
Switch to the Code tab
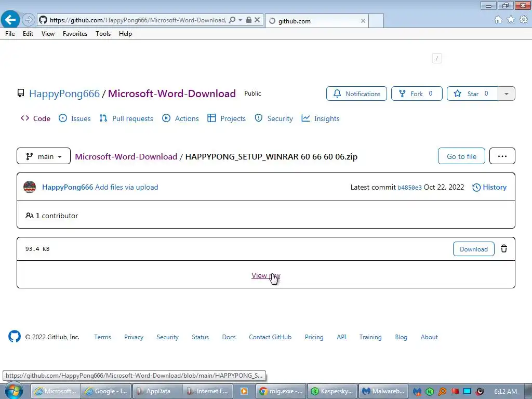click(x=36, y=118)
